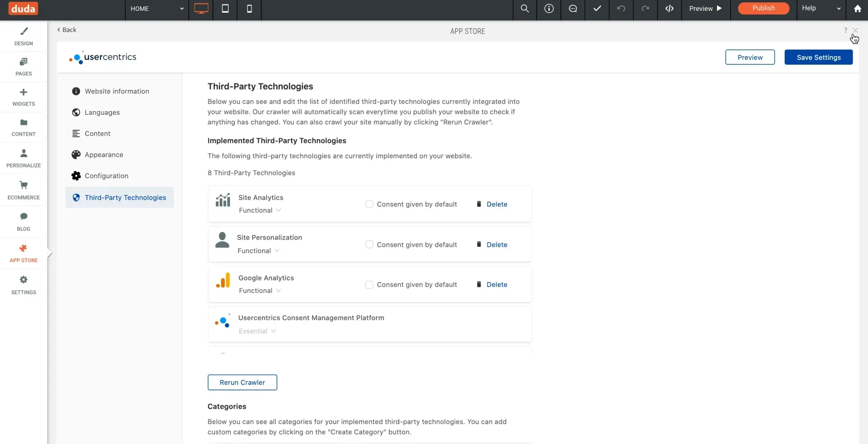Open the Pages panel
Viewport: 868px width, 444px height.
click(24, 66)
